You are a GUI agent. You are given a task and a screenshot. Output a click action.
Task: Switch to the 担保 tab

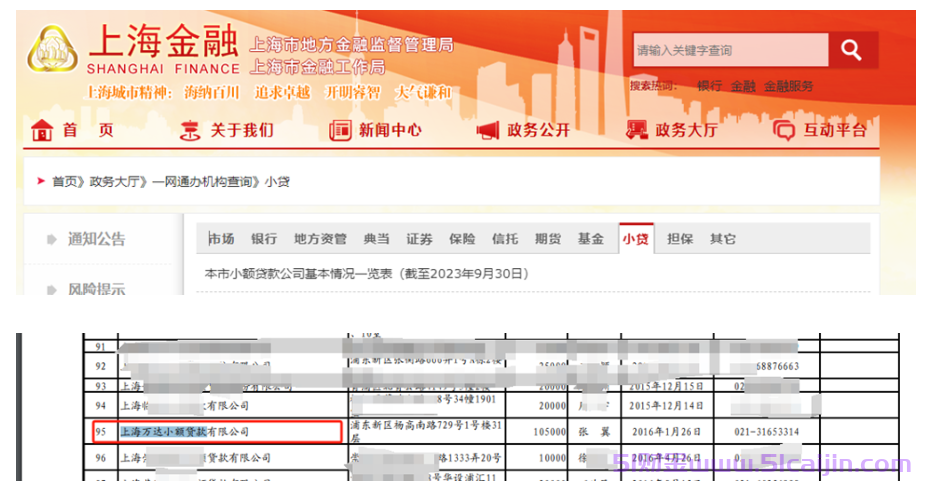(x=680, y=239)
